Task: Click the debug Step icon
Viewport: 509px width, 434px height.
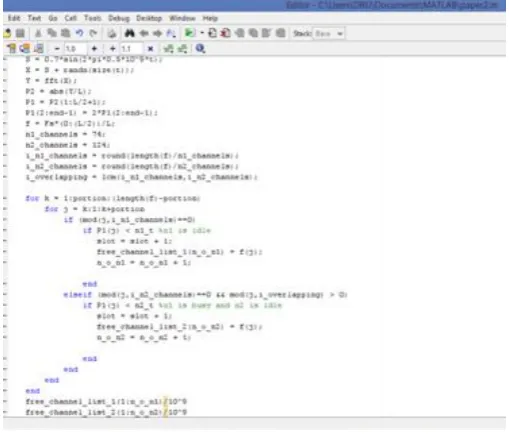Action: tap(239, 33)
